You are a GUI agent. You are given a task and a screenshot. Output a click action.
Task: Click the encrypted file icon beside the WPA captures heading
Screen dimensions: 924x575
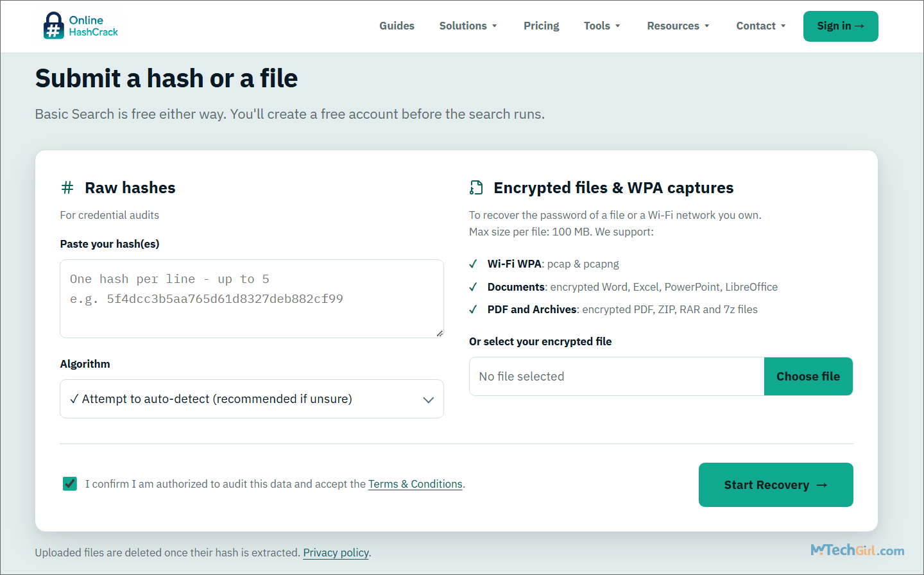(476, 187)
